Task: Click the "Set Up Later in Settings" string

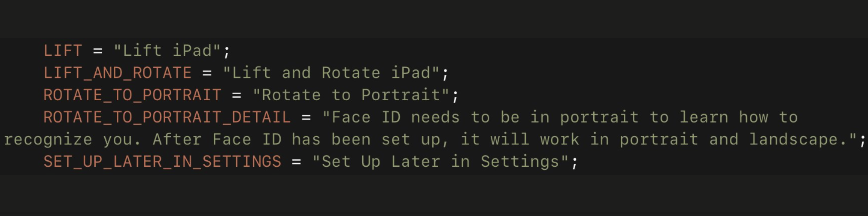Action: point(440,162)
